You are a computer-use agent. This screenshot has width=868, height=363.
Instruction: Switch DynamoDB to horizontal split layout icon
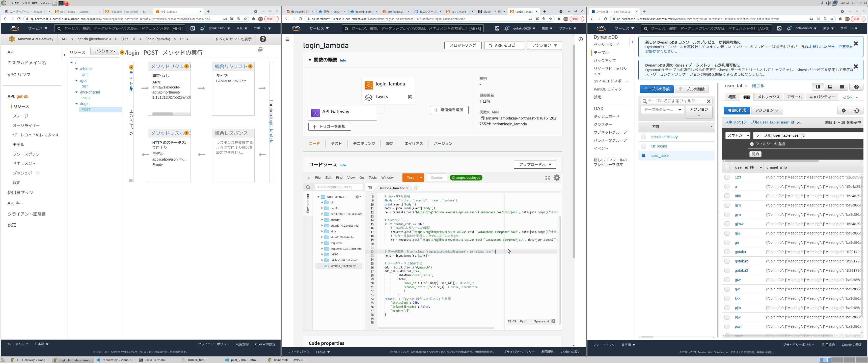click(830, 86)
